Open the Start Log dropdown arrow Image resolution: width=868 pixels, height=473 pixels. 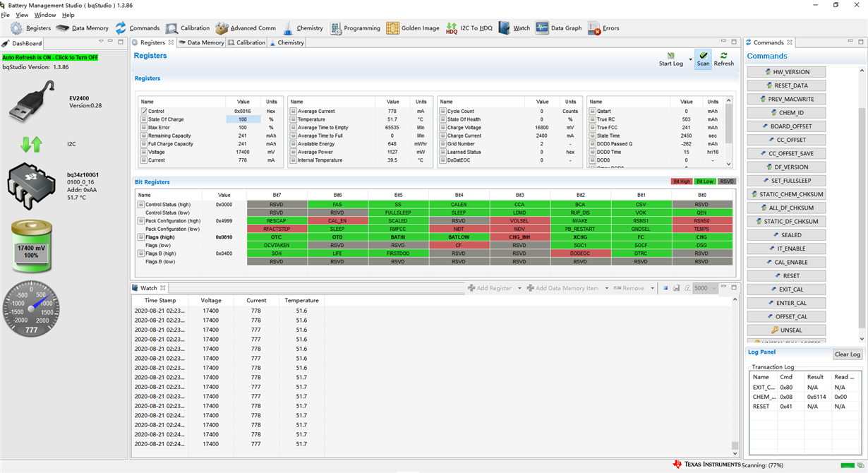690,59
